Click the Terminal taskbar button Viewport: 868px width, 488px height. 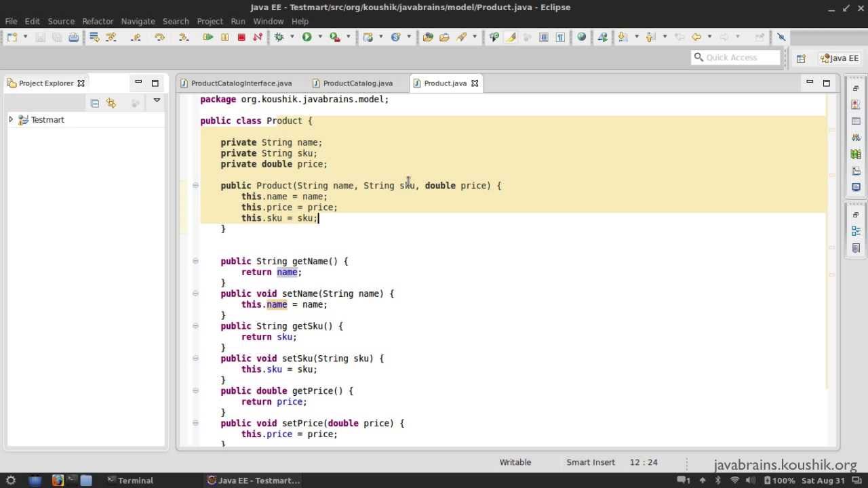130,481
